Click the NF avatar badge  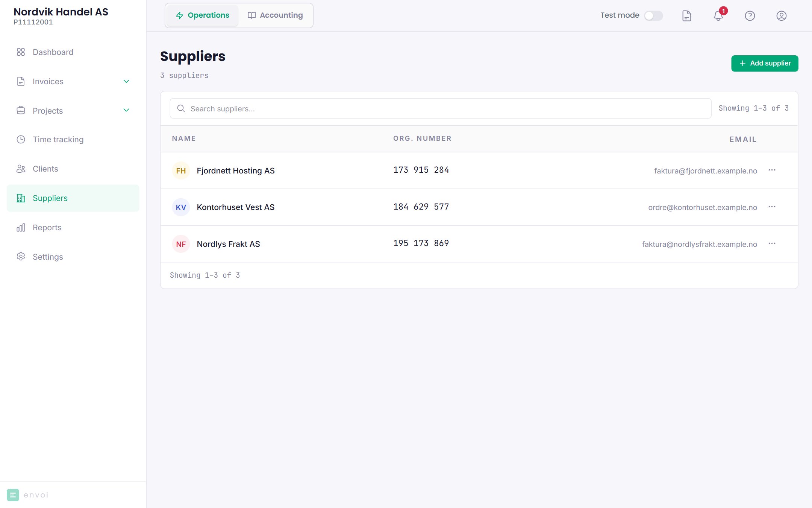coord(181,244)
